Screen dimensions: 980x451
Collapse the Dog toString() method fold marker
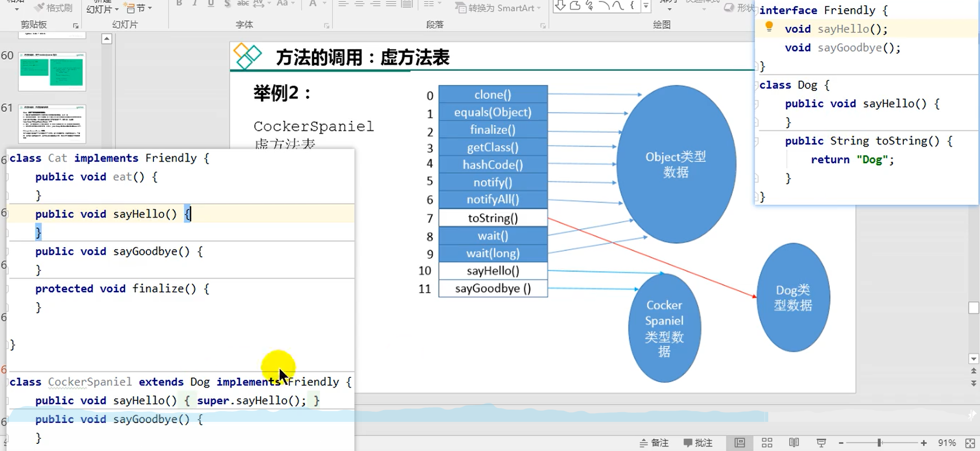pos(756,141)
